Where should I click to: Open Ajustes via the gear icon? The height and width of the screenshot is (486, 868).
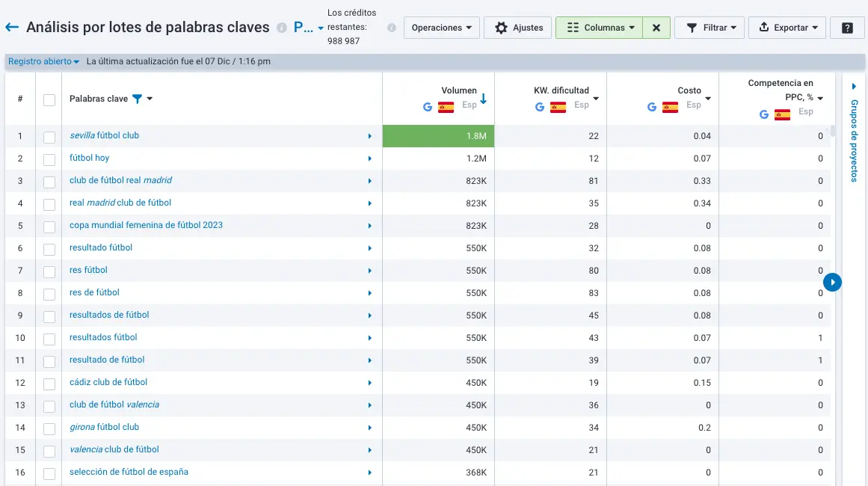click(517, 27)
